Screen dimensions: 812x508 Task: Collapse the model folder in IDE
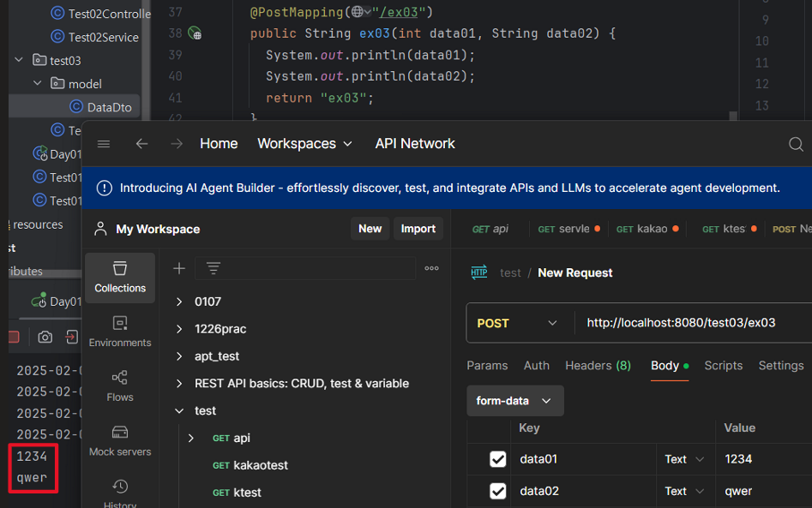(37, 83)
